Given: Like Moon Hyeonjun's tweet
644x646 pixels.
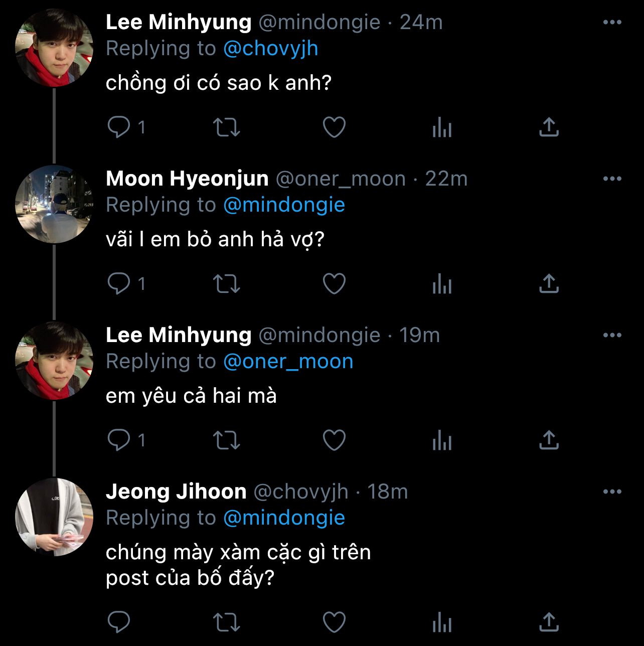Looking at the screenshot, I should [x=334, y=284].
